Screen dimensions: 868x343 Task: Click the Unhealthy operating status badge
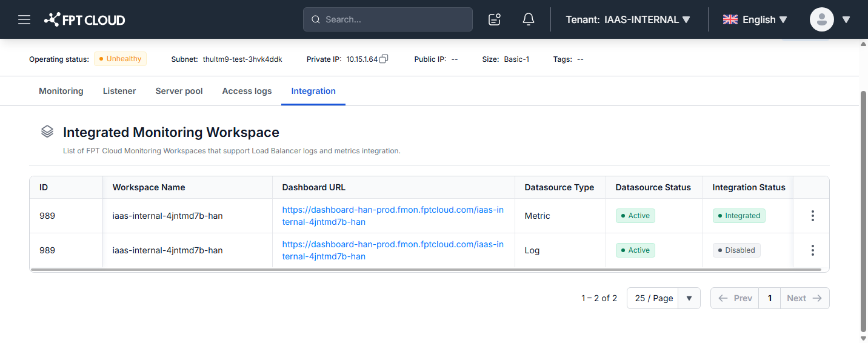click(x=120, y=59)
